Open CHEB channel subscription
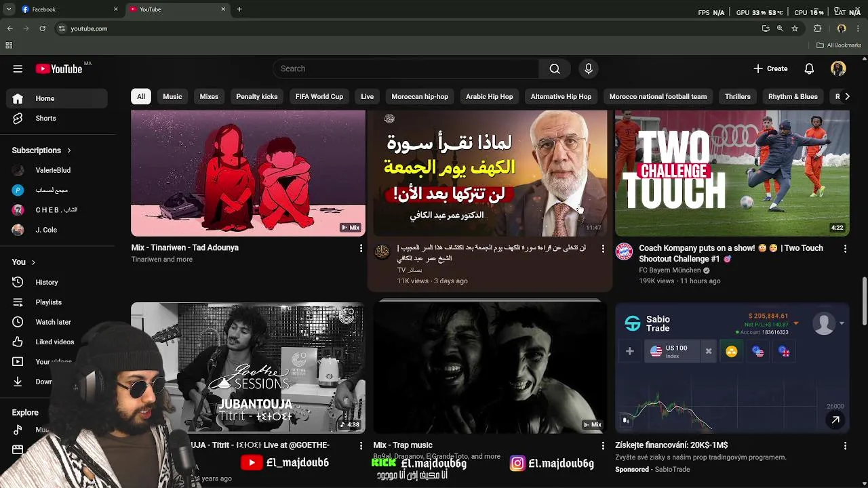The width and height of the screenshot is (868, 488). (x=57, y=209)
